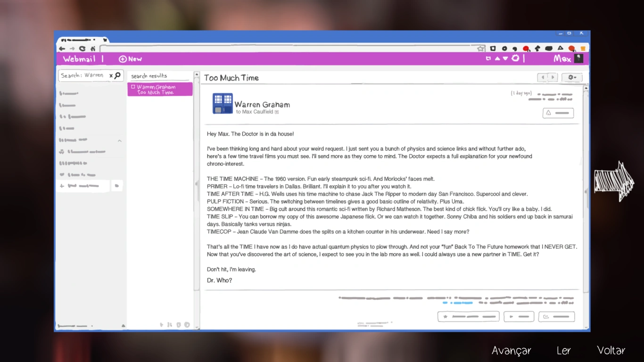Viewport: 644px width, 362px height.
Task: Open Max's profile picture
Action: tap(578, 58)
